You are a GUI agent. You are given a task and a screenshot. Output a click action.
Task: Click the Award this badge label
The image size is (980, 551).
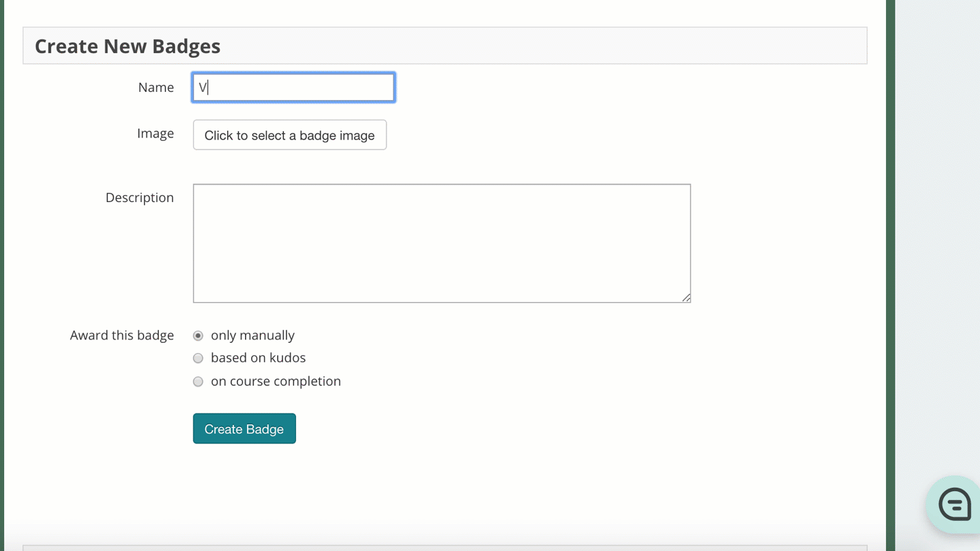(x=122, y=335)
